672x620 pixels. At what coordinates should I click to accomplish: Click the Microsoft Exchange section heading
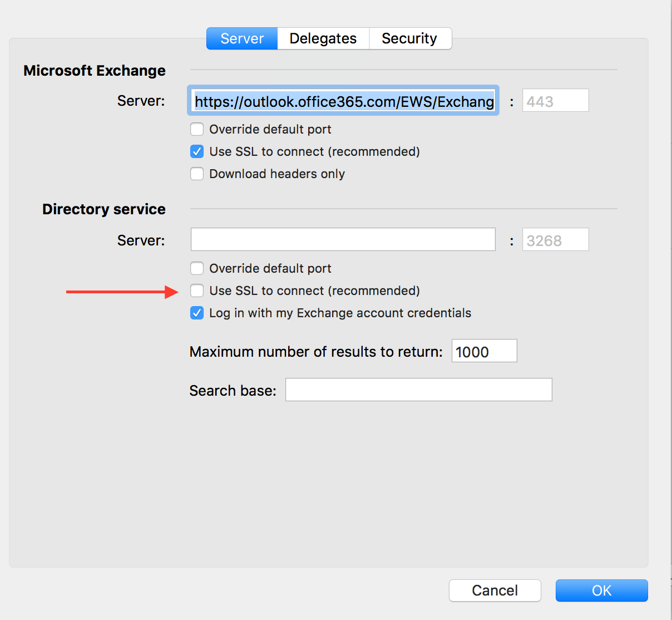(x=95, y=71)
